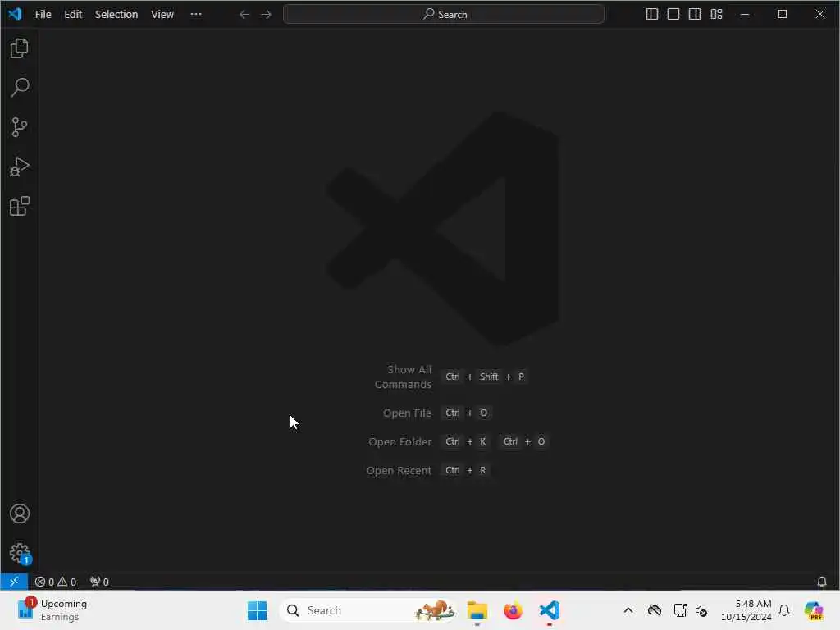Maximize the VS Code window
The image size is (840, 630).
pyautogui.click(x=783, y=15)
